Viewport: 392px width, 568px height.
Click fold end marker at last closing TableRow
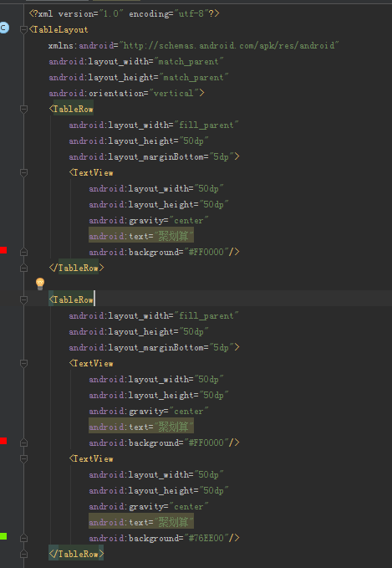(24, 554)
